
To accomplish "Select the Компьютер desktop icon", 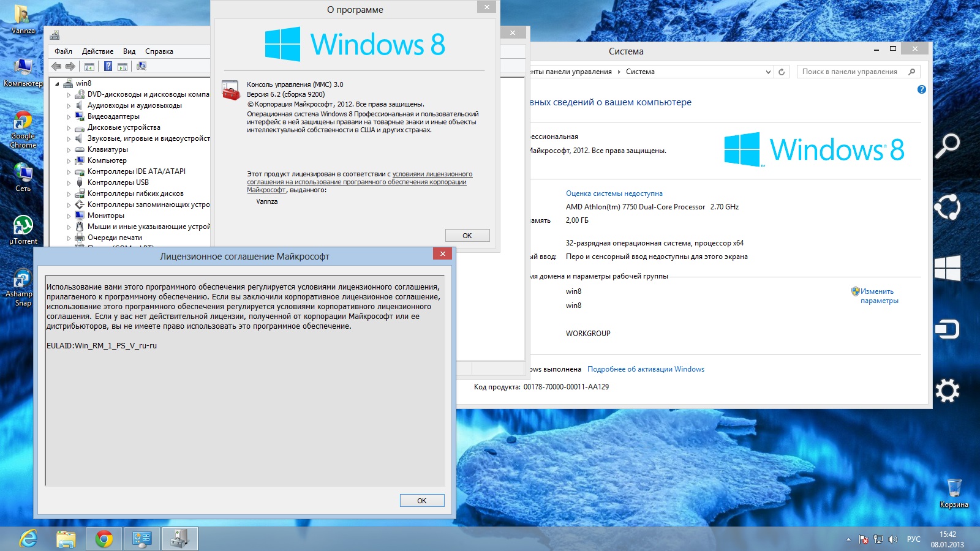I will point(23,72).
